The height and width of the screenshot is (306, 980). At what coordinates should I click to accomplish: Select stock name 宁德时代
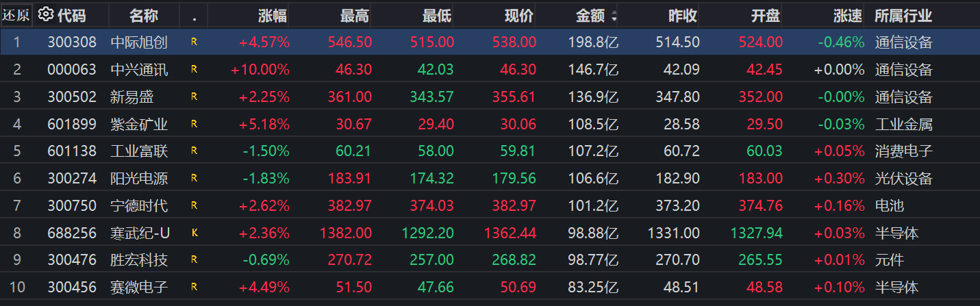coord(139,205)
